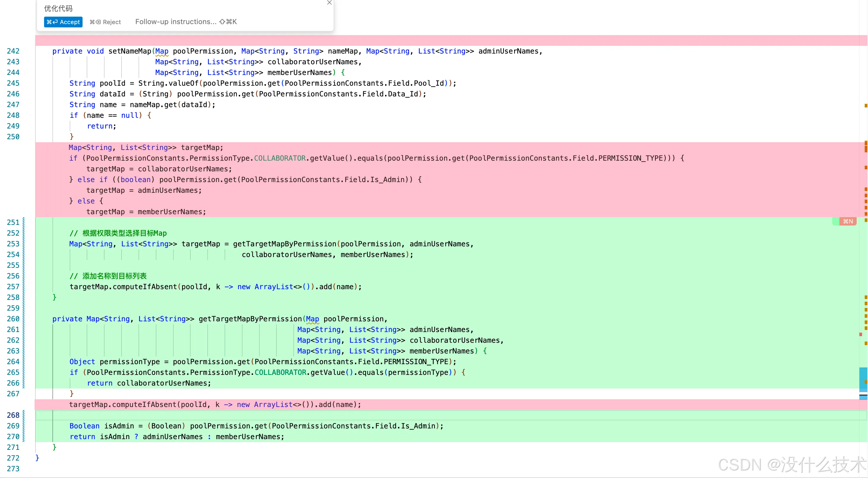Click the red error marker in overview ruler
This screenshot has width=868, height=479.
point(860,334)
